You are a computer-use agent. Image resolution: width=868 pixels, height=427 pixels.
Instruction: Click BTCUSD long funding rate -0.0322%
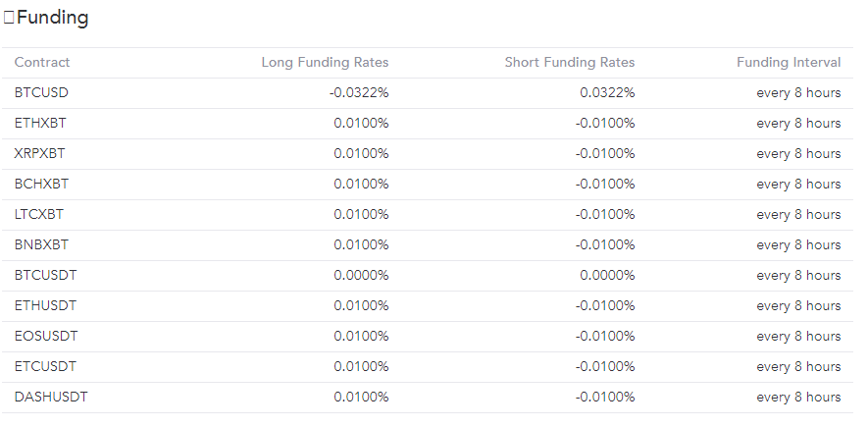(359, 92)
